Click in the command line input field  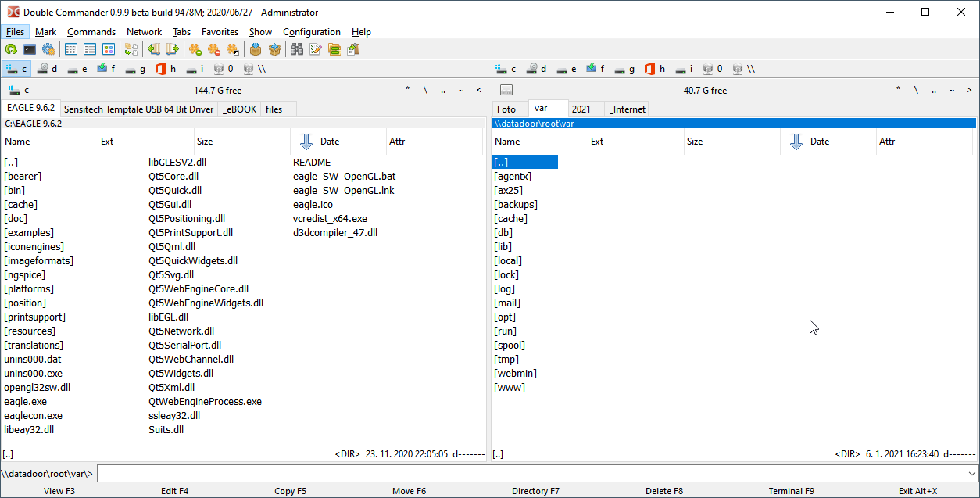click(x=531, y=473)
